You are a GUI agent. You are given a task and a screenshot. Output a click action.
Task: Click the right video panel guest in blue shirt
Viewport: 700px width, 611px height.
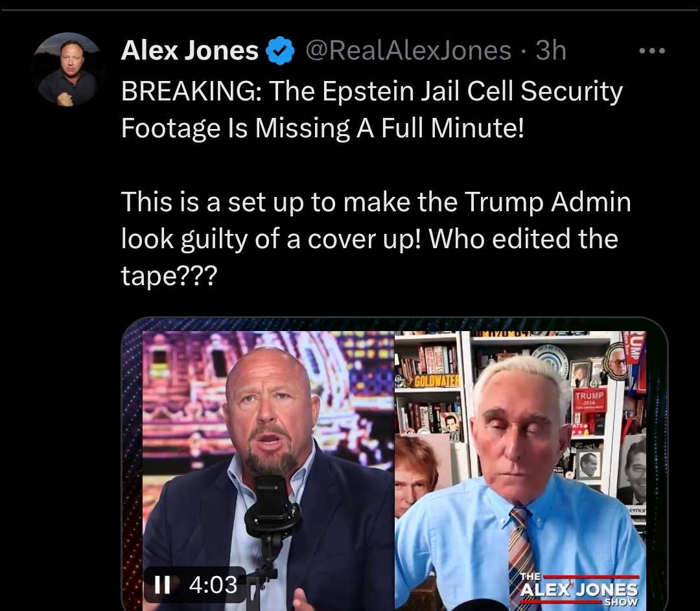coord(520,471)
